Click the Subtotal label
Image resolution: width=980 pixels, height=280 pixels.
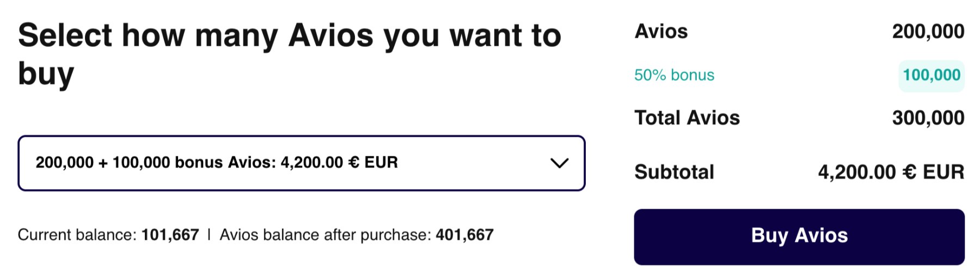674,172
